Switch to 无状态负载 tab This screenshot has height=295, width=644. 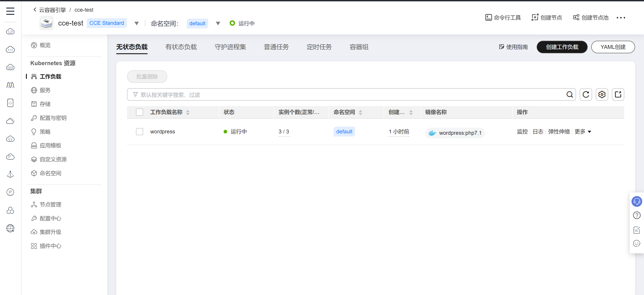click(132, 47)
